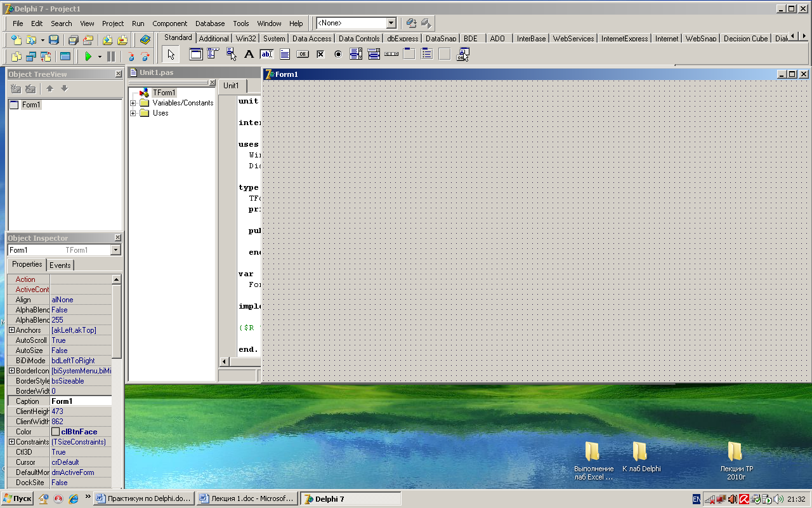Select the ScrollBar component icon
This screenshot has height=508, width=812.
391,55
